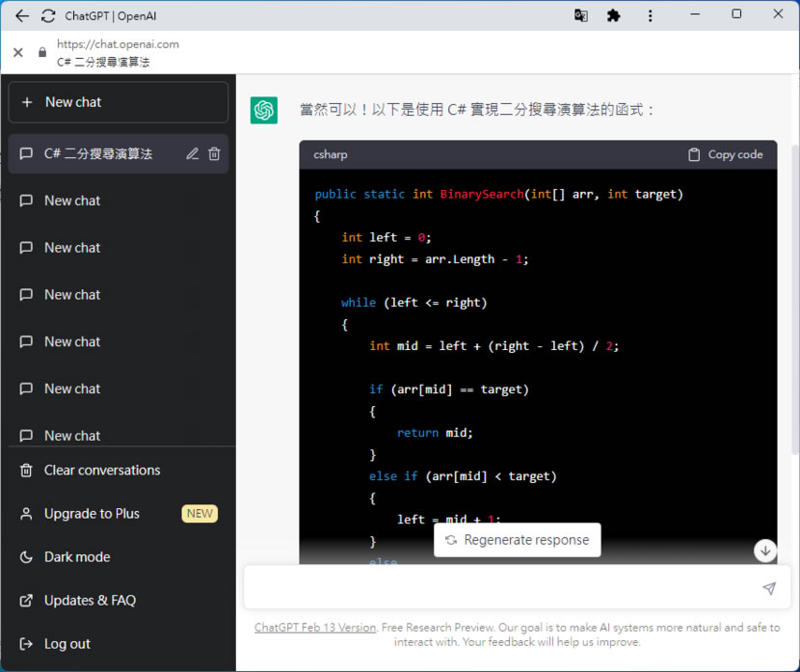Click the Dark mode moon icon
Image resolution: width=800 pixels, height=672 pixels.
pos(26,556)
